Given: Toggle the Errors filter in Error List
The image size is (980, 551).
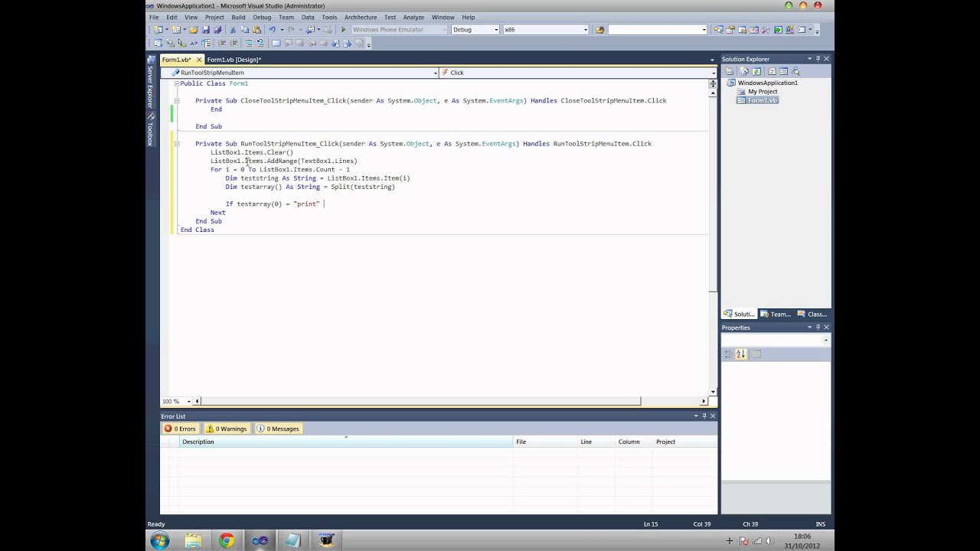Looking at the screenshot, I should coord(180,429).
